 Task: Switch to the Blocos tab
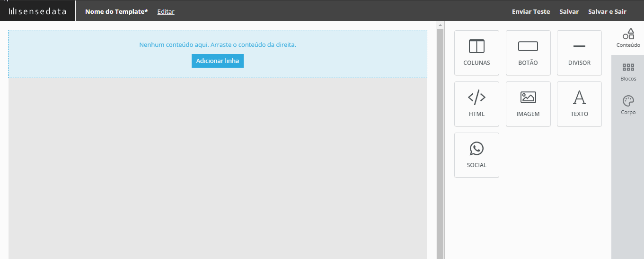point(628,72)
